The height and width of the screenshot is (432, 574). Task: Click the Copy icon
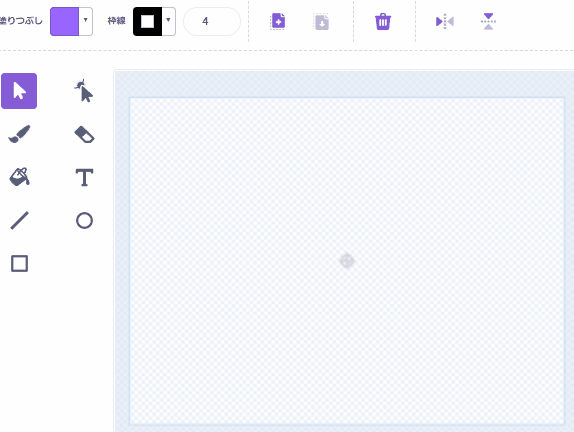tap(278, 21)
